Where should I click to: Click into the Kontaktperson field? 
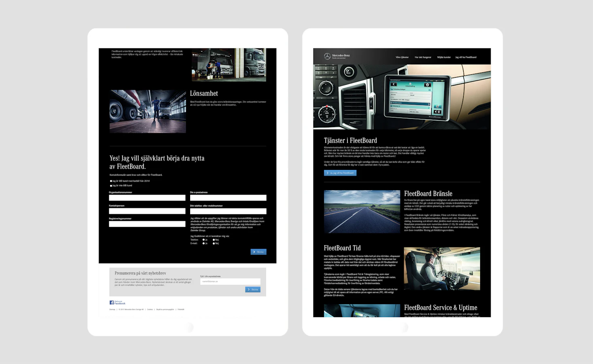147,211
